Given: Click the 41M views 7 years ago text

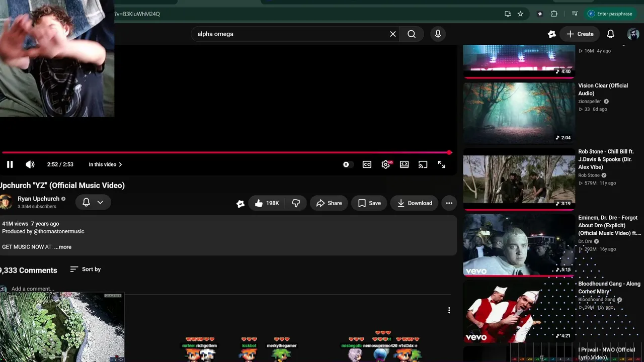Looking at the screenshot, I should tap(31, 224).
